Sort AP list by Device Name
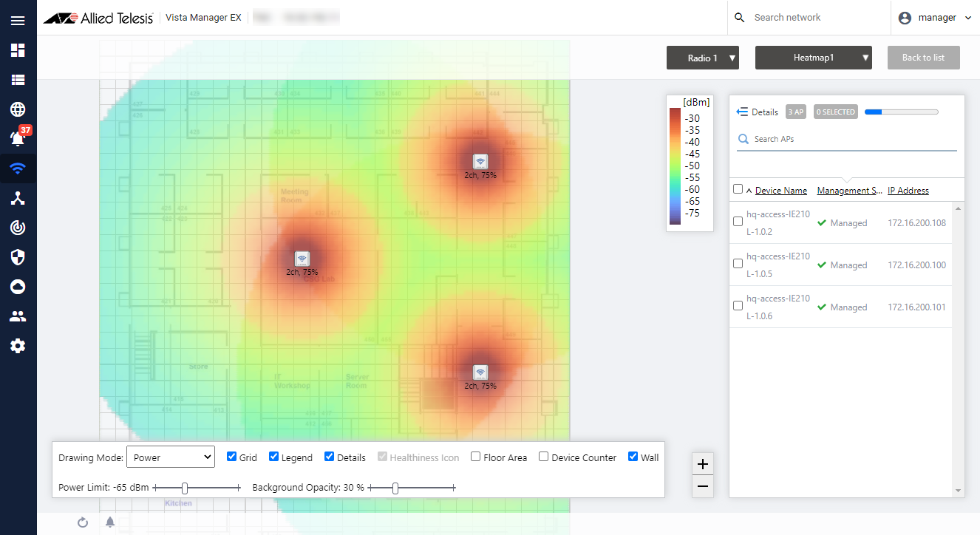 pyautogui.click(x=780, y=191)
